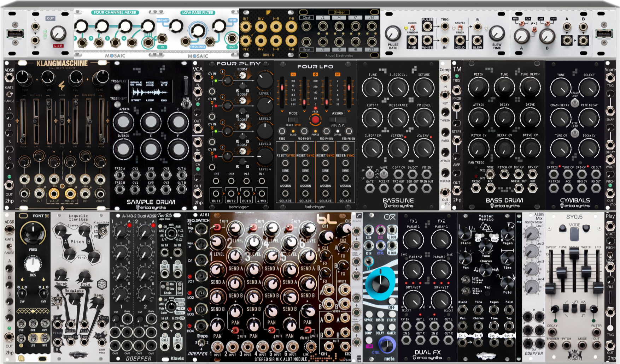Toggle the MODE reset/sync switch on Four LFO
620x364 pixels.
(x=293, y=120)
